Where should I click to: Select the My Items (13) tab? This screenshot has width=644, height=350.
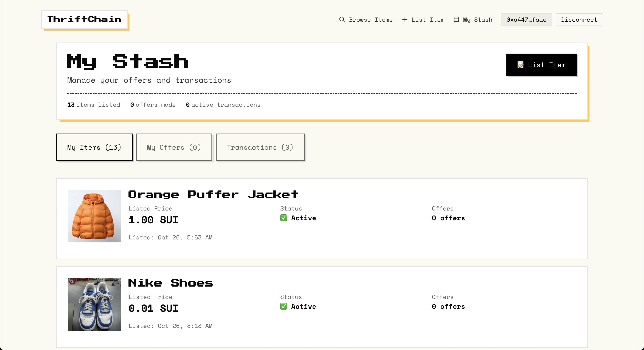[x=94, y=147]
